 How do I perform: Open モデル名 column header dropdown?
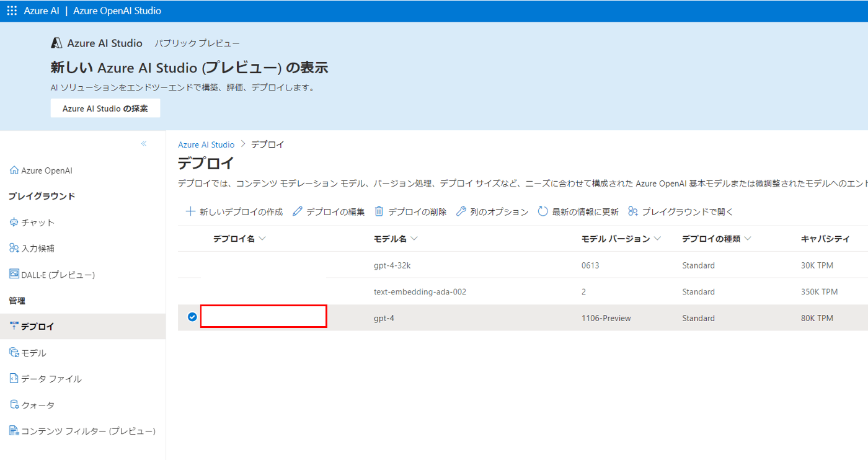point(414,239)
